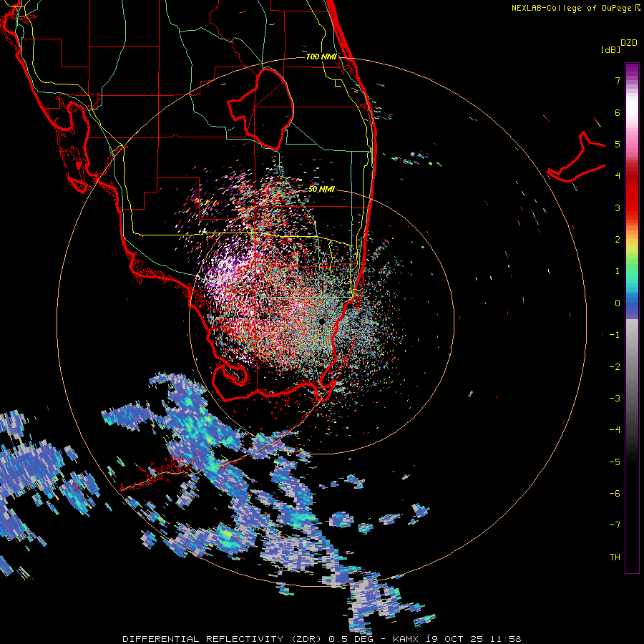This screenshot has height=644, width=644.
Task: Click the 2 dB scale label
Action: pyautogui.click(x=618, y=240)
